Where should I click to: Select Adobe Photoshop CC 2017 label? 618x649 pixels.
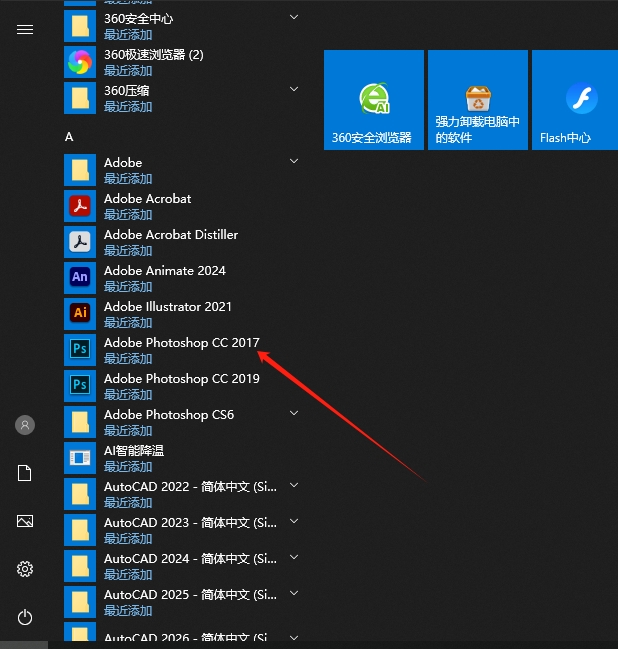tap(182, 343)
